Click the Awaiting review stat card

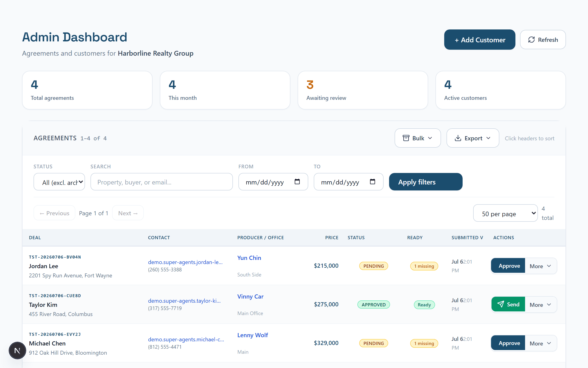click(363, 90)
